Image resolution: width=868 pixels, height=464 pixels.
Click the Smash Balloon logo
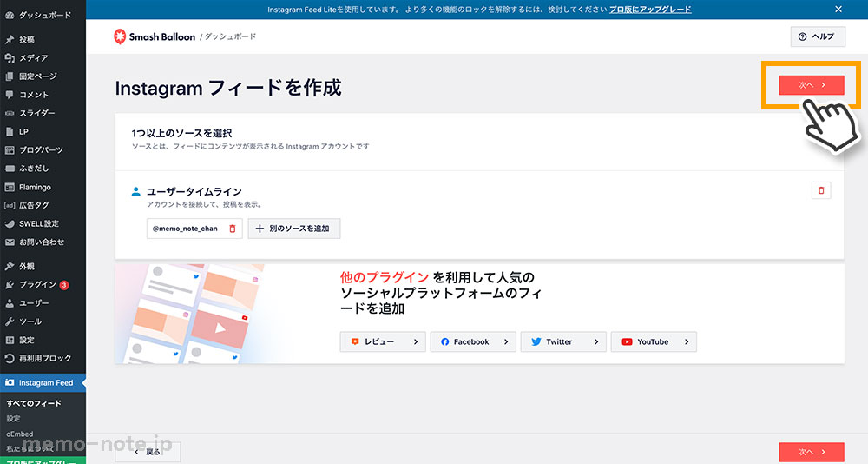(155, 36)
